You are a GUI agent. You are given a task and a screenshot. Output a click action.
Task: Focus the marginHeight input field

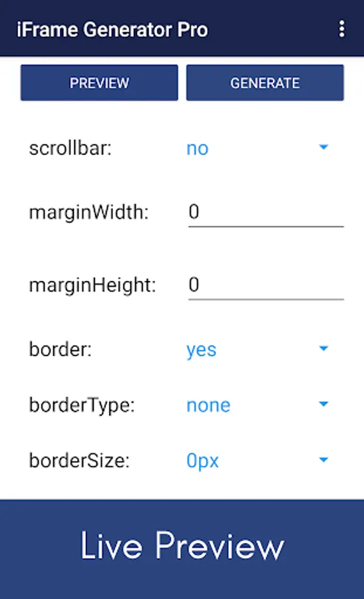266,285
